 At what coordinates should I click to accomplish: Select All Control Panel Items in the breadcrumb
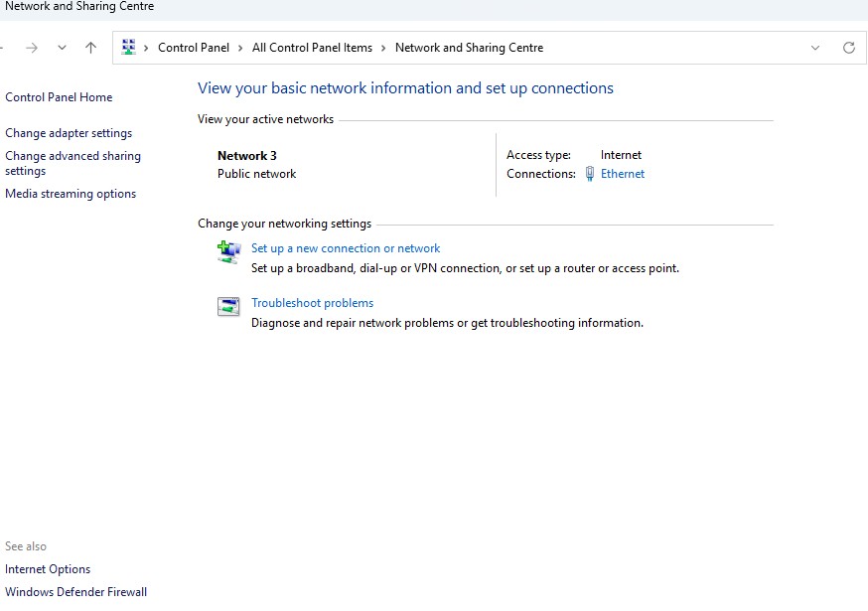(x=312, y=48)
